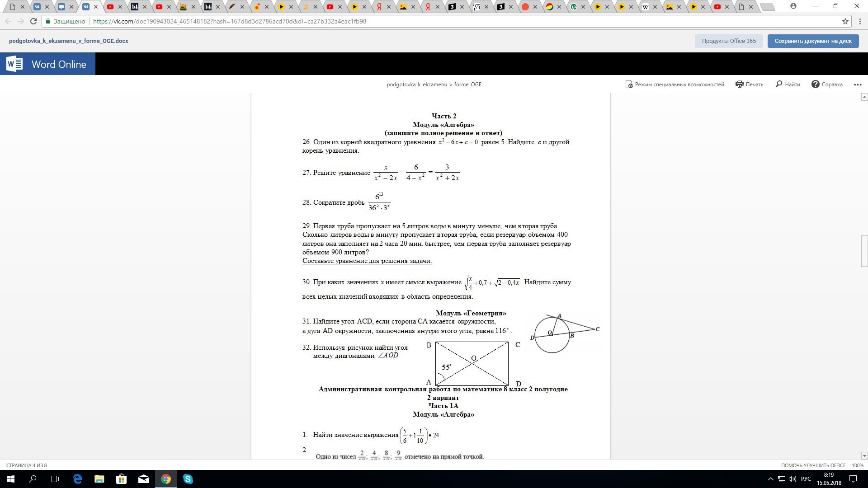
Task: Click the Печать (Print) button
Action: click(749, 84)
